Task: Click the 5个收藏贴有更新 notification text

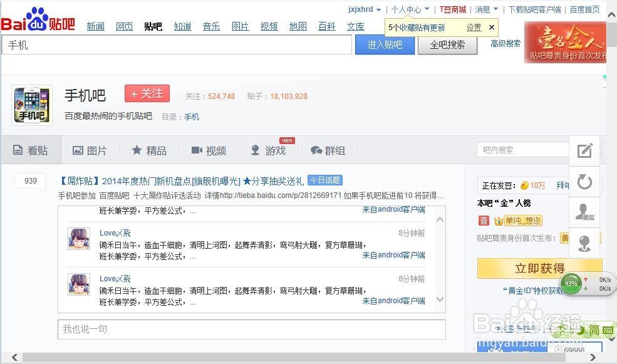Action: [417, 28]
